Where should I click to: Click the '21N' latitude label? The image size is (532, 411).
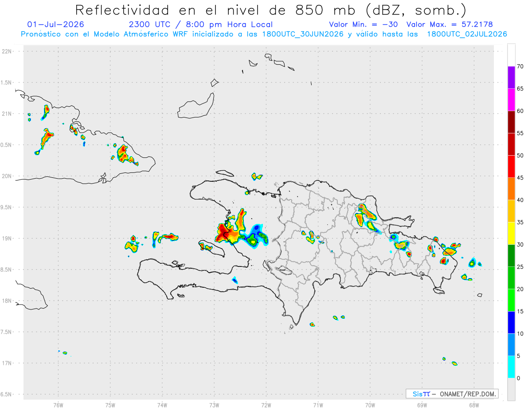coord(7,114)
